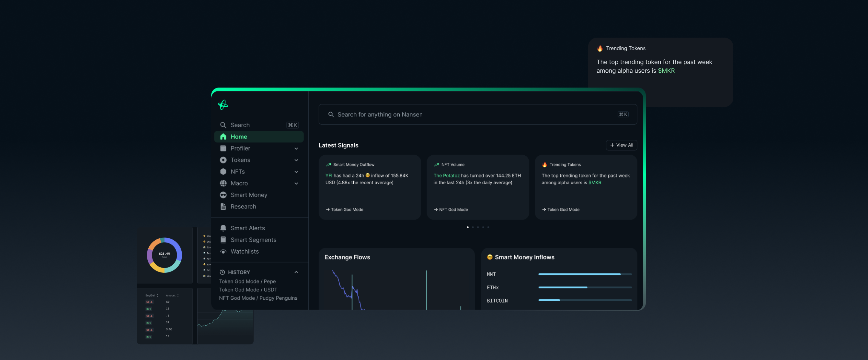The height and width of the screenshot is (360, 868).
Task: Select the second carousel dot under Latest Signals
Action: click(x=473, y=227)
